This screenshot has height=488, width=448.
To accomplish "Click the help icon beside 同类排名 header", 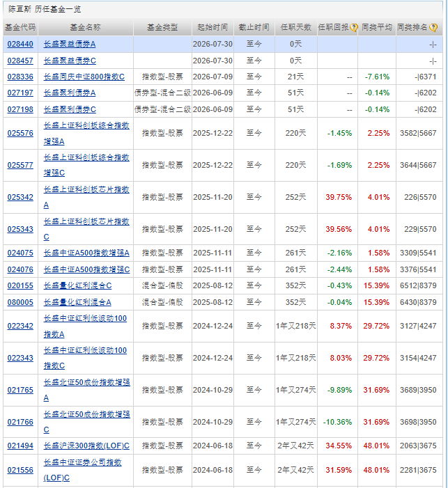I will 433,28.
